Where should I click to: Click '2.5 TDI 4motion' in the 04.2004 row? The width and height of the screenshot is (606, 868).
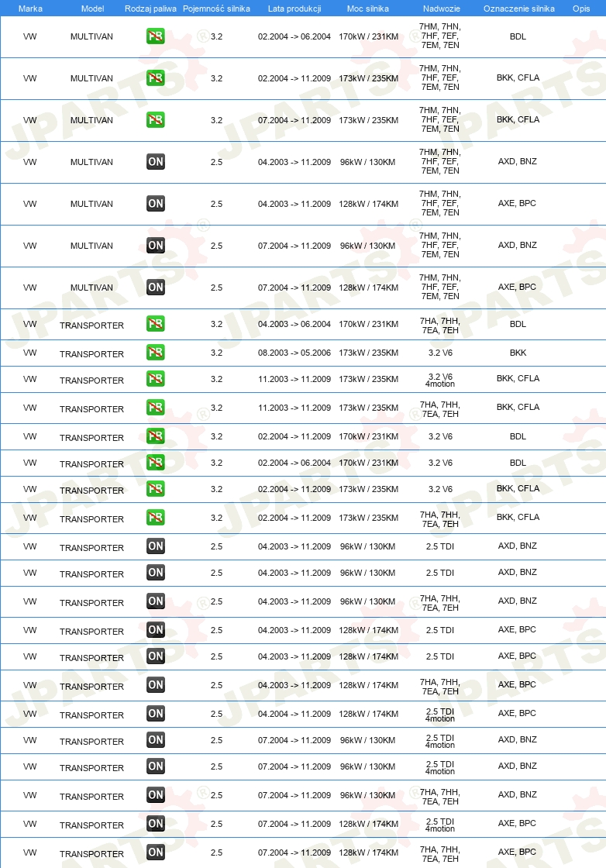click(440, 715)
